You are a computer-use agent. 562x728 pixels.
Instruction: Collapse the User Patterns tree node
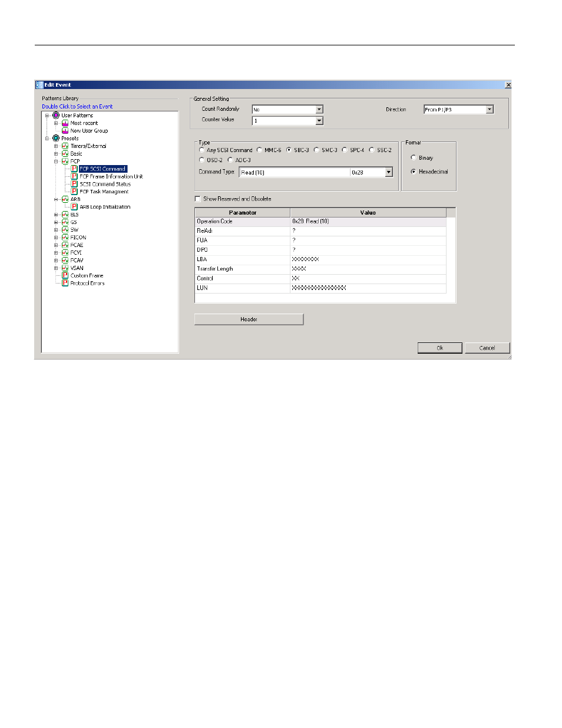click(x=47, y=116)
